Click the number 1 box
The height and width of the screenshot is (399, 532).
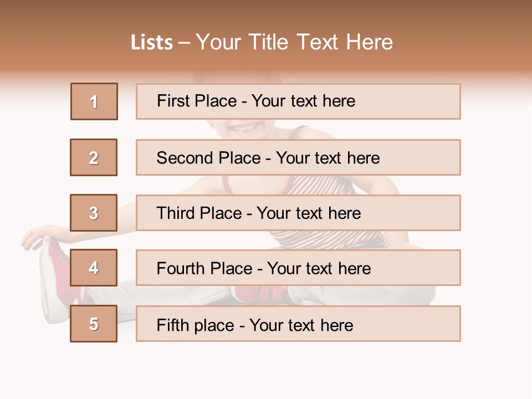click(94, 101)
